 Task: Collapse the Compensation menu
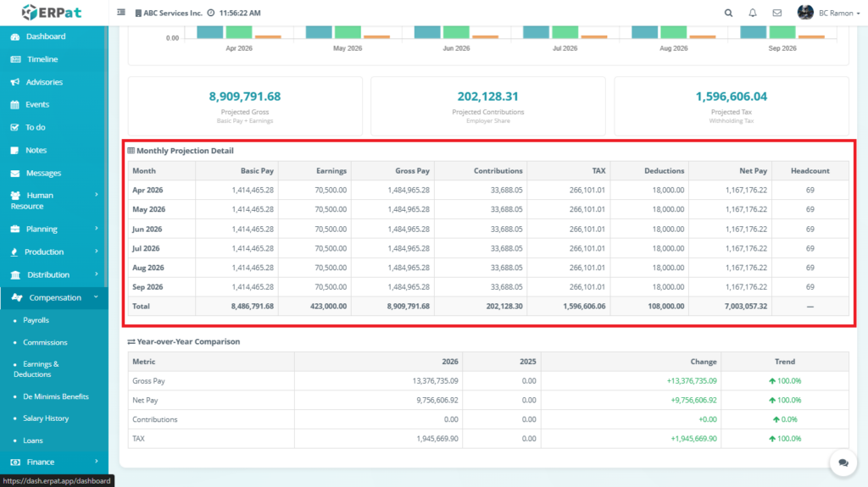pos(54,297)
